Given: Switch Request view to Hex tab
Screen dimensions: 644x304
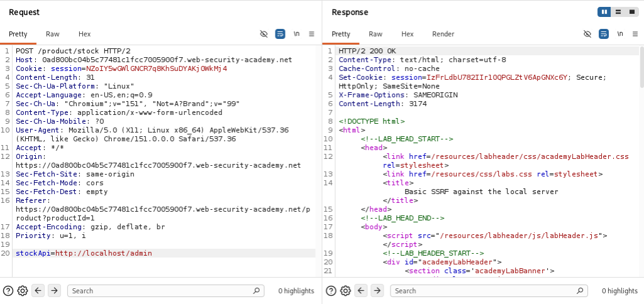Looking at the screenshot, I should [85, 34].
